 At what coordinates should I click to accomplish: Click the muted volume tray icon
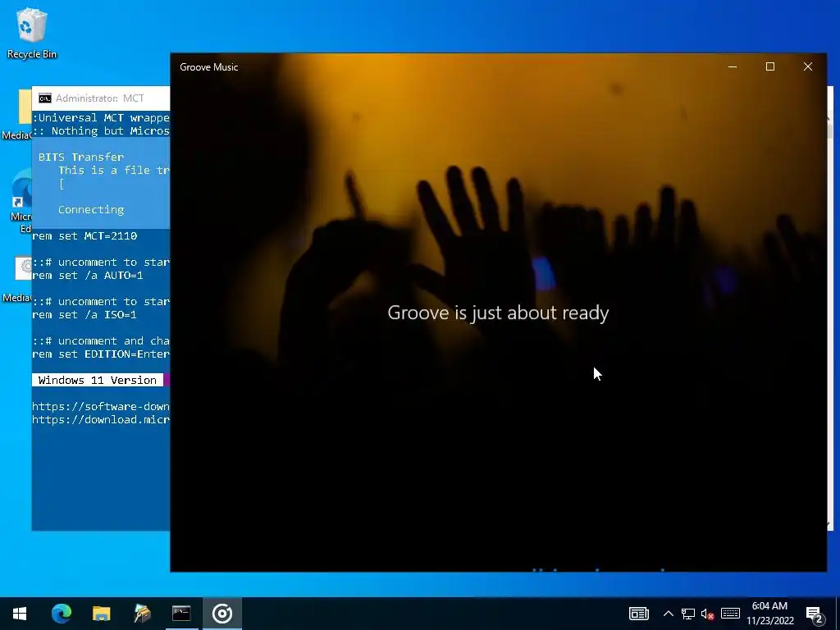coord(708,614)
